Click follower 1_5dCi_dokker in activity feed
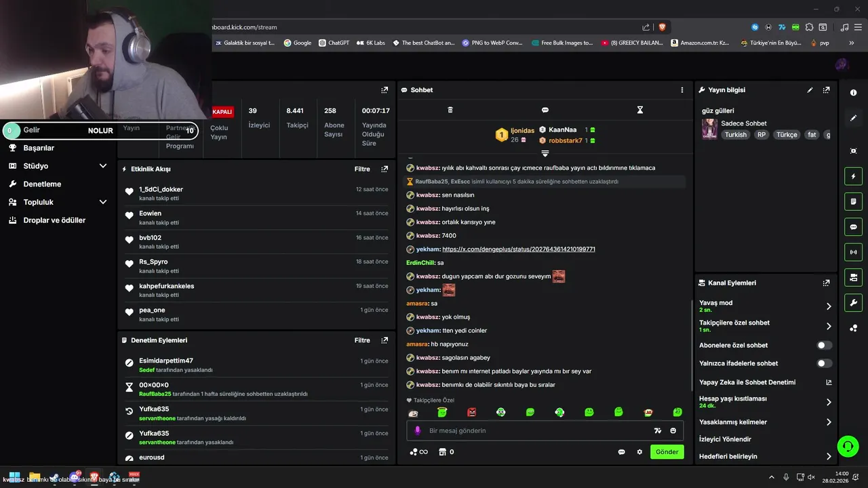 tap(161, 189)
